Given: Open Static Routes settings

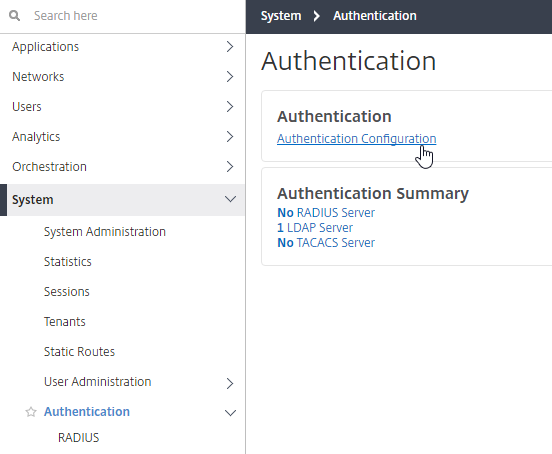Looking at the screenshot, I should pos(79,351).
